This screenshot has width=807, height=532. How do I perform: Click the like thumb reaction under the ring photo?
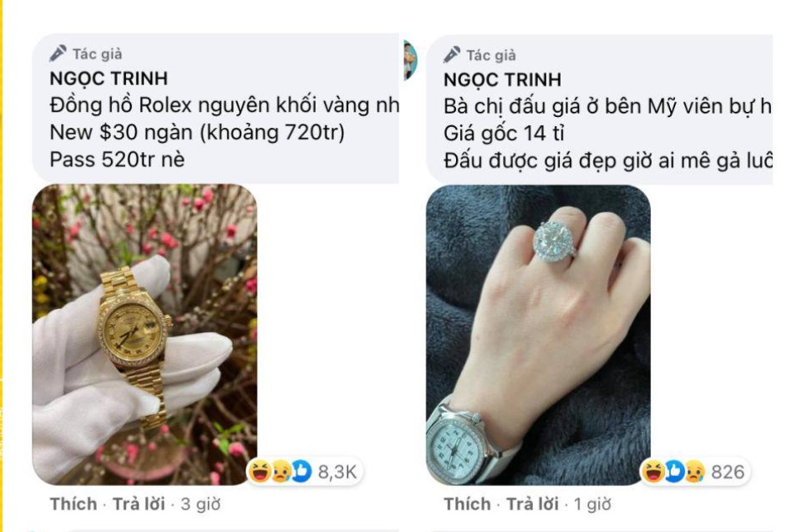[673, 471]
